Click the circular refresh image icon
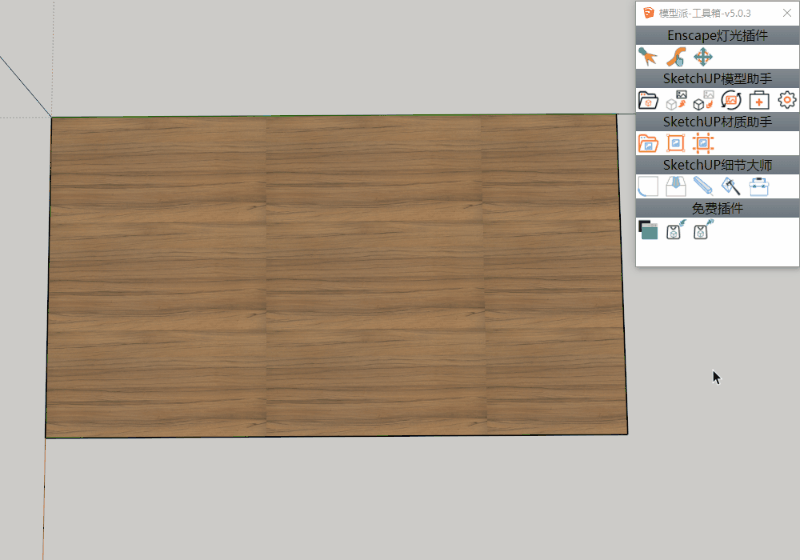 point(731,100)
